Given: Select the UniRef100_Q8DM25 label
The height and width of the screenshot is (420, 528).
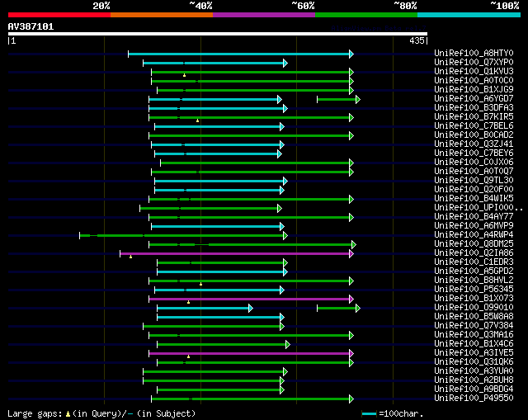Looking at the screenshot, I should point(474,244).
